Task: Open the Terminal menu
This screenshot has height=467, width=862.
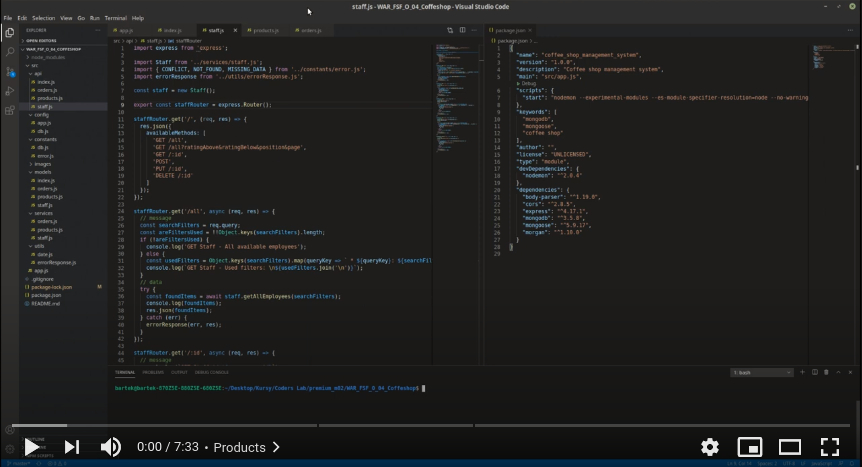Action: click(x=115, y=18)
